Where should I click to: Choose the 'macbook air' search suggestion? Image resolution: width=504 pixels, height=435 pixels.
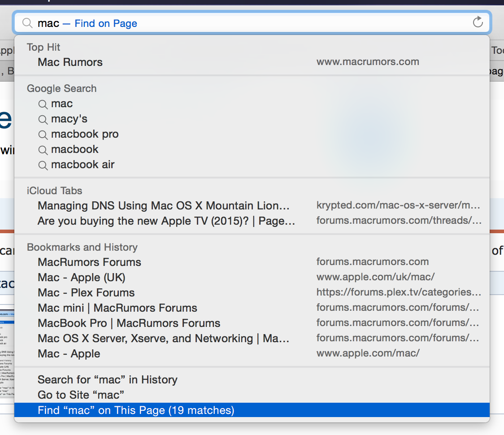coord(252,165)
